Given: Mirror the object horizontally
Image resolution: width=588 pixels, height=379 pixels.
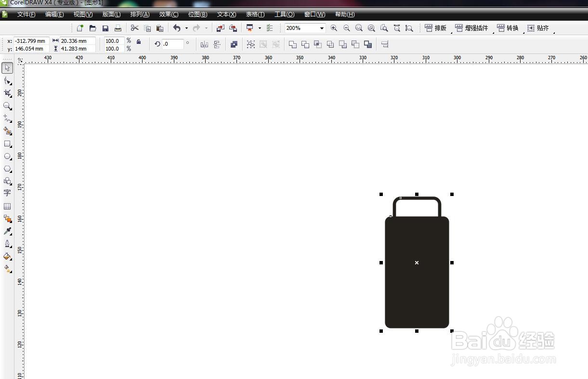Looking at the screenshot, I should (204, 44).
